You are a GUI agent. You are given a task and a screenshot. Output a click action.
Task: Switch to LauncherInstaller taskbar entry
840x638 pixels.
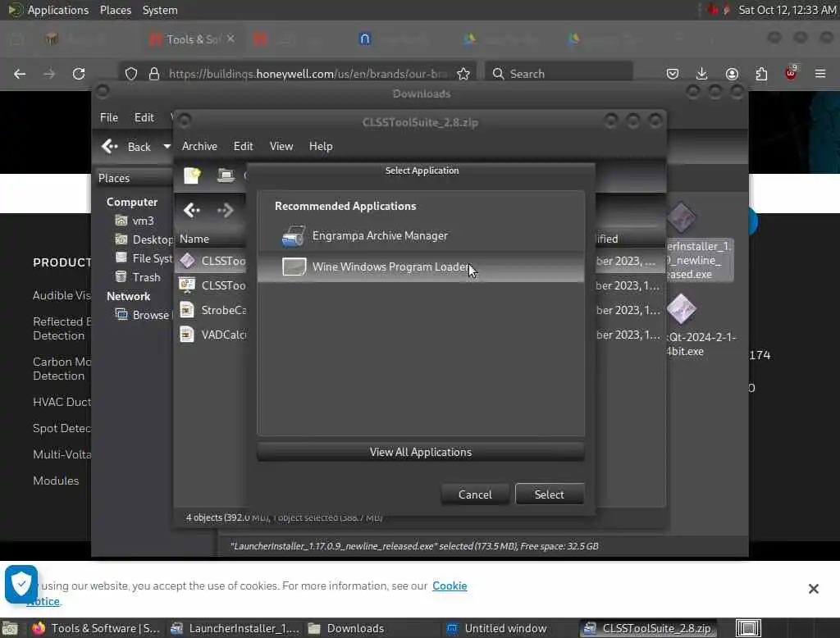coord(235,628)
